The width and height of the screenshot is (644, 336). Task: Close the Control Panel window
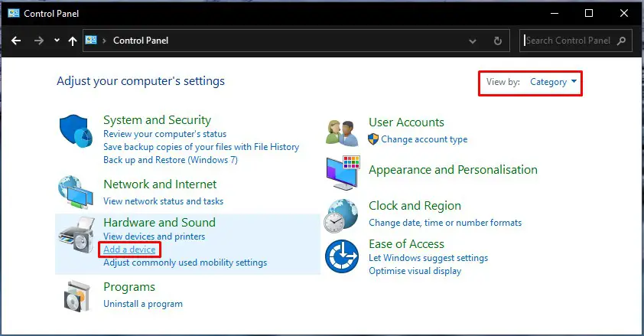coord(624,13)
